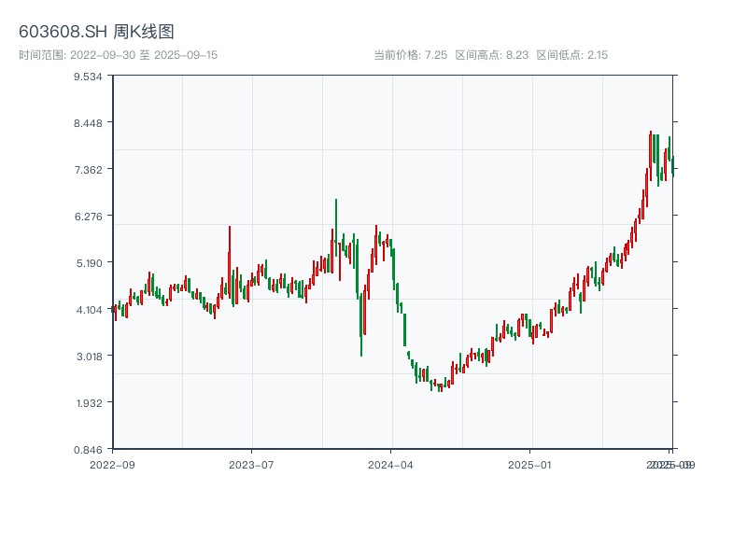
Task: Click the x-axis label 2022-09
Action: (x=112, y=465)
